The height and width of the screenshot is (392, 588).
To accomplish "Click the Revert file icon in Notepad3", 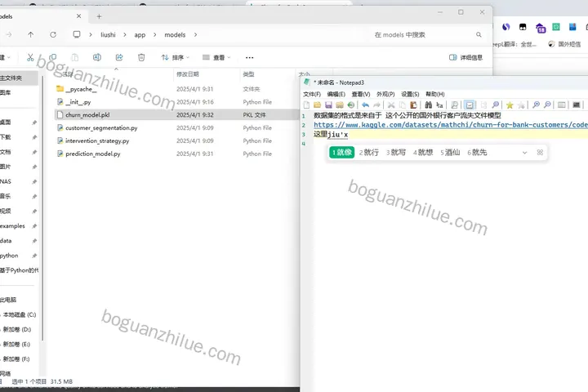I will pos(350,105).
